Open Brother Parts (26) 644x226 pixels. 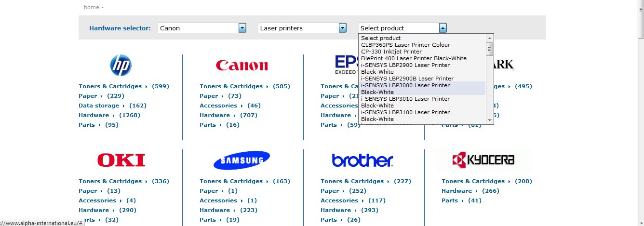[340, 220]
